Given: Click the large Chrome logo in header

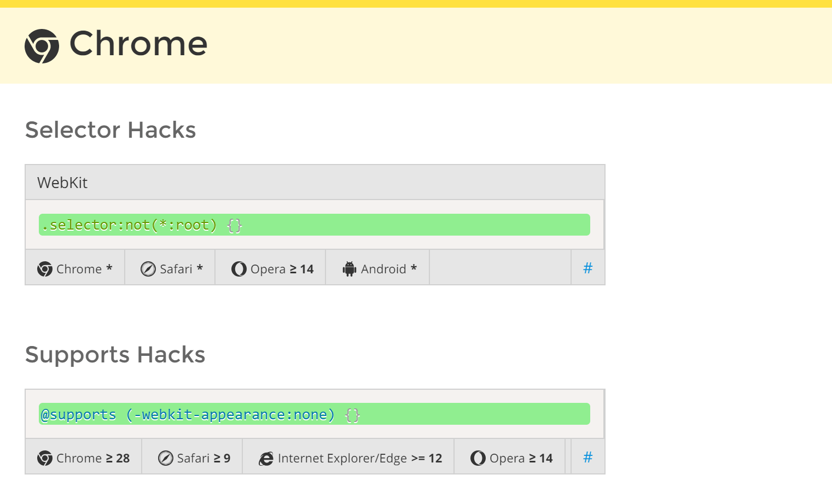Looking at the screenshot, I should click(x=42, y=46).
